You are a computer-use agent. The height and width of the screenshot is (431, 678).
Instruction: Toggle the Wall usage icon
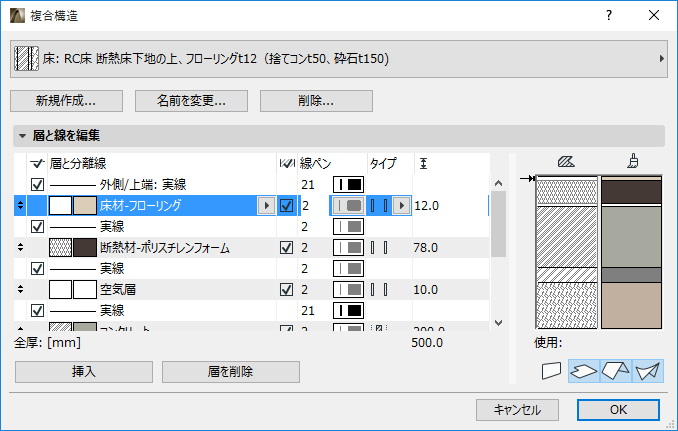coord(551,371)
